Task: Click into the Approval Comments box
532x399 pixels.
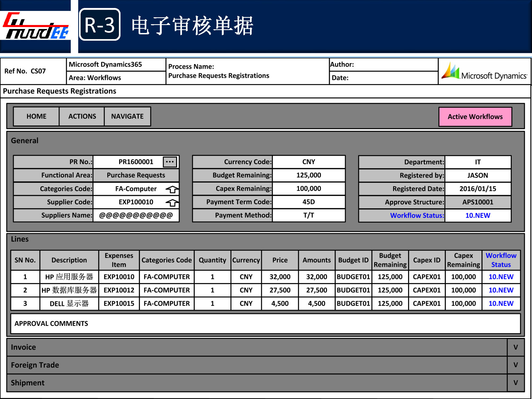Action: [265, 323]
